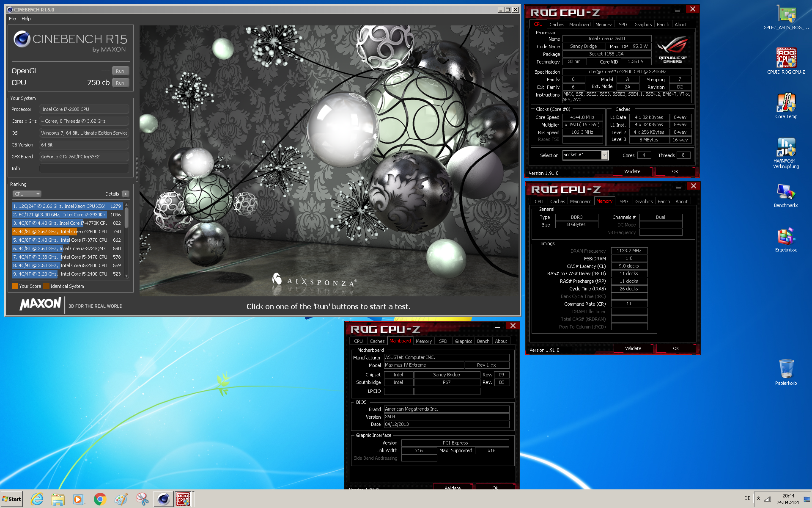Image resolution: width=812 pixels, height=508 pixels.
Task: Click the ROG Republic of Gamers logo
Action: (x=672, y=50)
